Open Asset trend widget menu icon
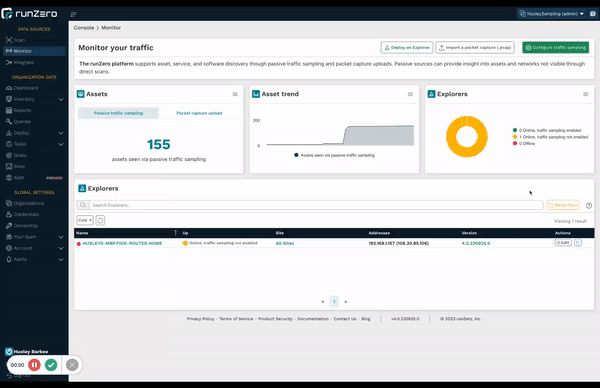Screen dimensions: 600x388 point(410,94)
